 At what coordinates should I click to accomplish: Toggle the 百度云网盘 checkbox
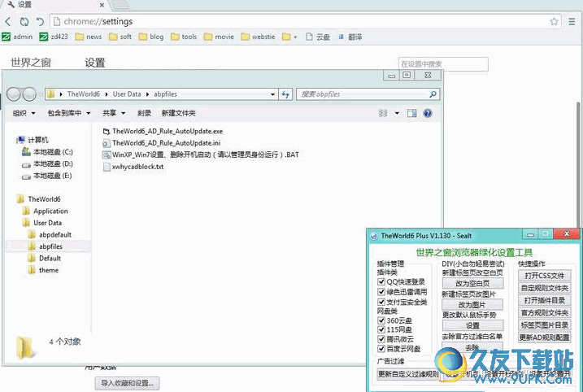[x=381, y=349]
